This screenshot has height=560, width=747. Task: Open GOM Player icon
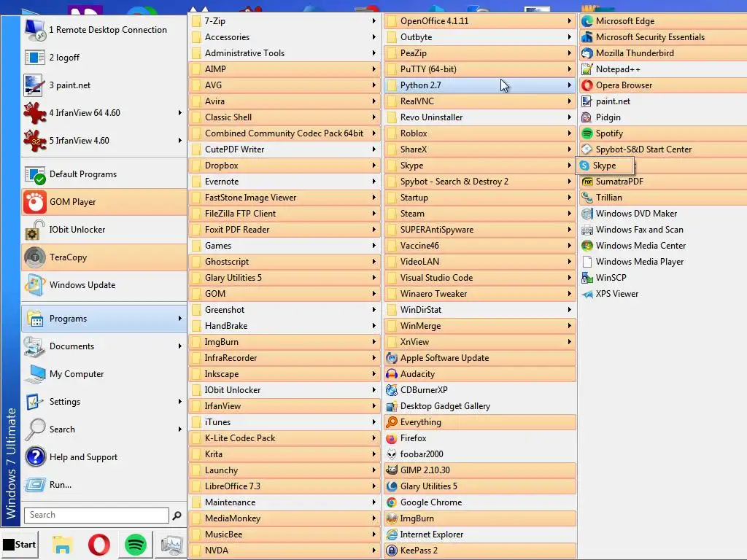pyautogui.click(x=35, y=202)
